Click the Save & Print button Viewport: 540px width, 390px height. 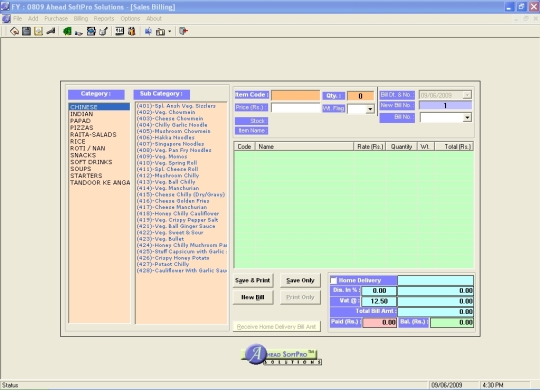(253, 280)
